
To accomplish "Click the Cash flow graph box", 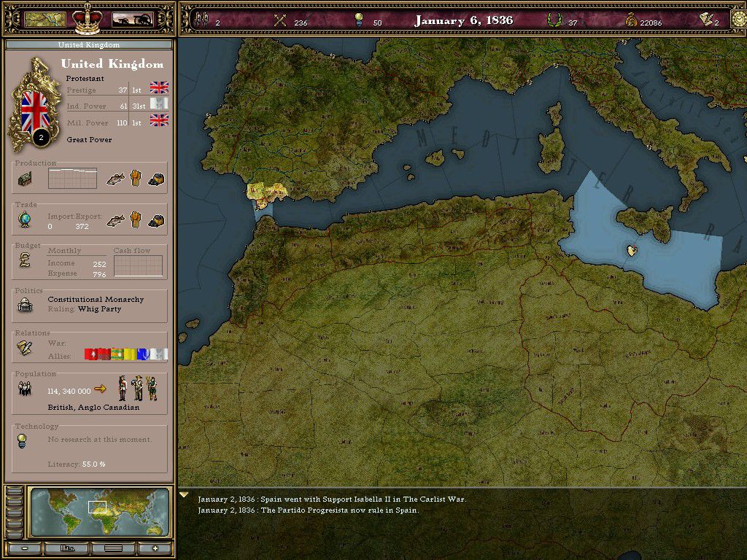I will click(138, 265).
